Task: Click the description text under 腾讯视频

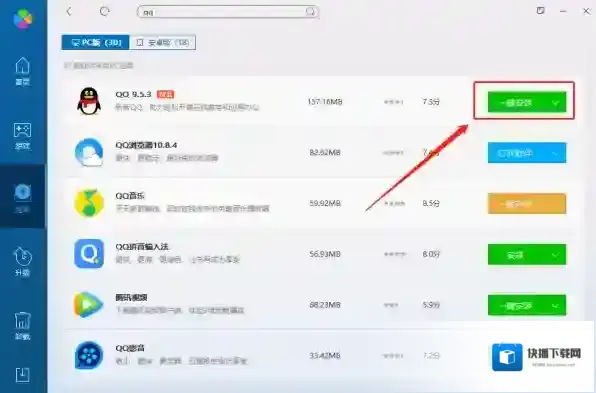Action: pos(180,311)
